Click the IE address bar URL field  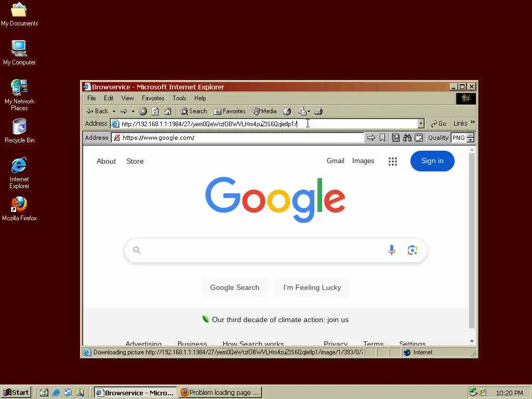(268, 124)
